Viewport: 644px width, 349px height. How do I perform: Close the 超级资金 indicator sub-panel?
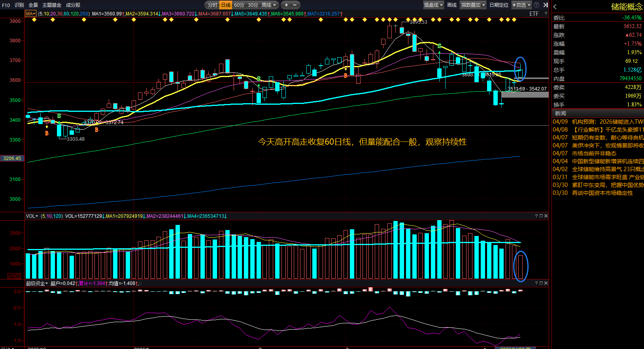coord(546,283)
